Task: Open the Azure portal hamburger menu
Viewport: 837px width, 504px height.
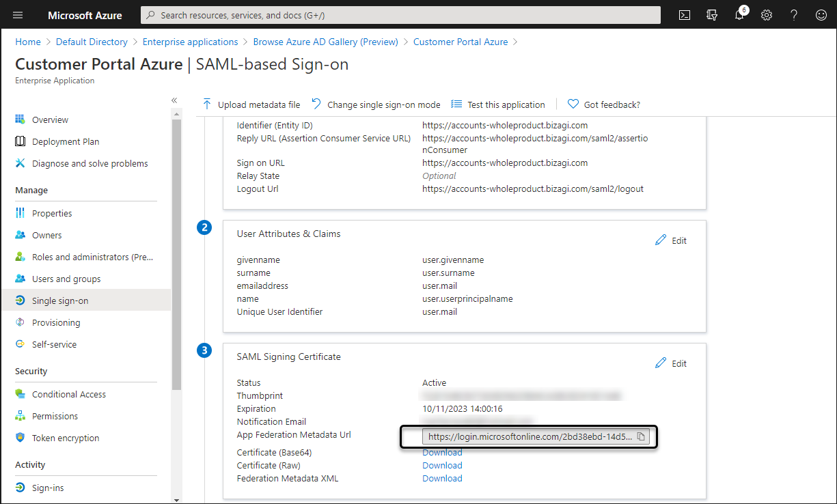Action: tap(18, 15)
